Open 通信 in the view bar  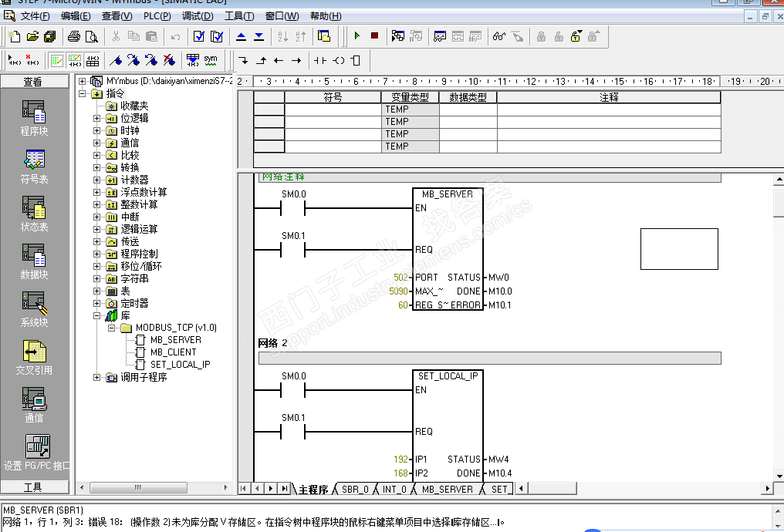point(34,406)
